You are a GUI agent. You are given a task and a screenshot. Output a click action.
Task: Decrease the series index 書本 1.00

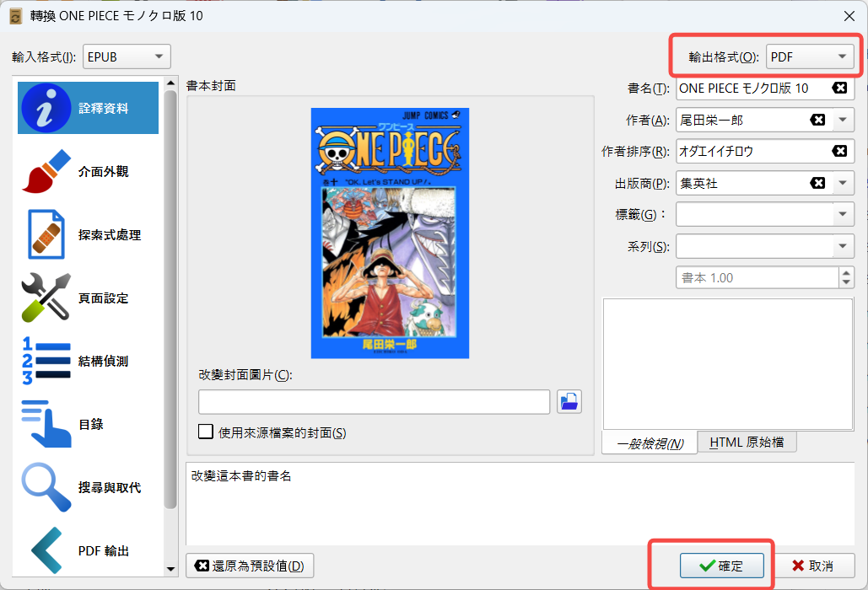point(846,282)
